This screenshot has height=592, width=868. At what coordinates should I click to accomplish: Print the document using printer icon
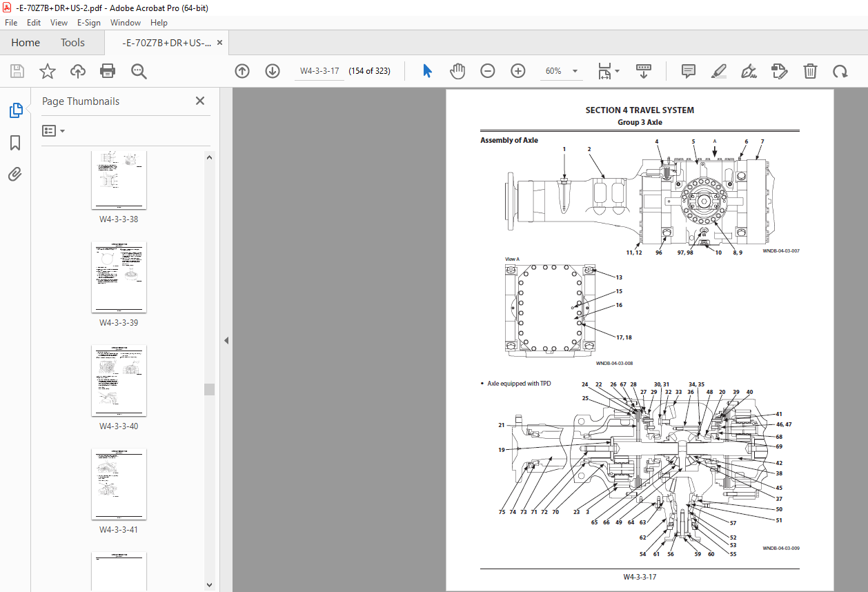(108, 71)
